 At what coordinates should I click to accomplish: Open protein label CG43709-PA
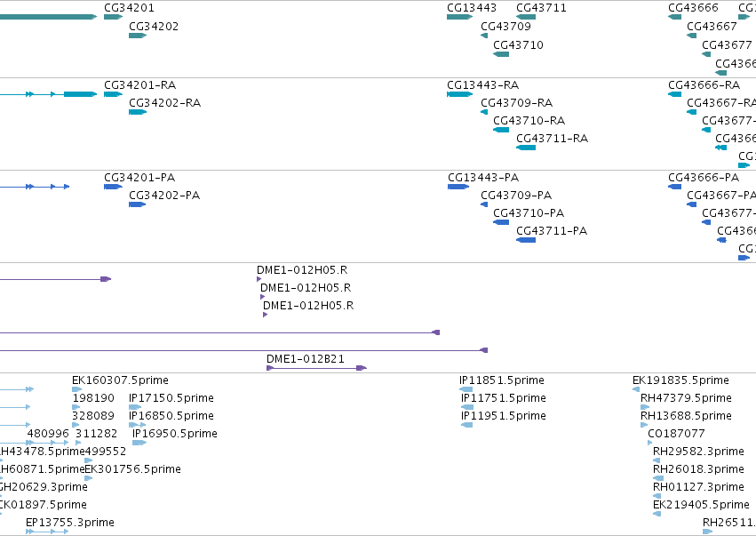(x=516, y=196)
